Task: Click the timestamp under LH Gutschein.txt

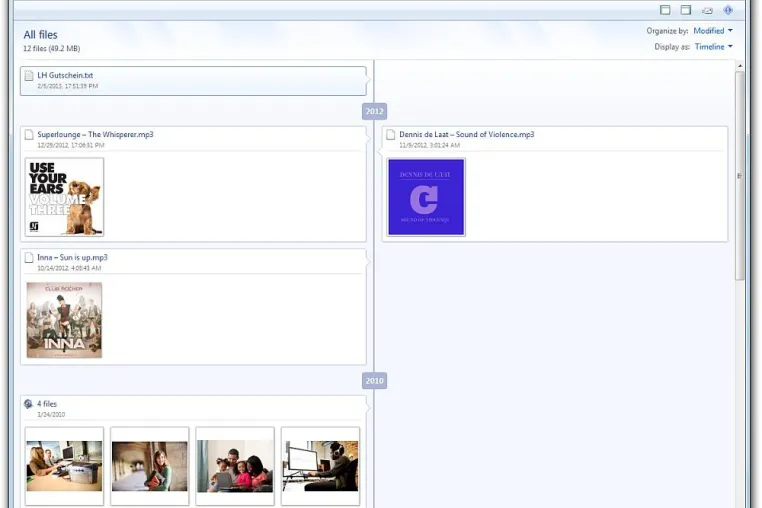Action: pos(68,86)
